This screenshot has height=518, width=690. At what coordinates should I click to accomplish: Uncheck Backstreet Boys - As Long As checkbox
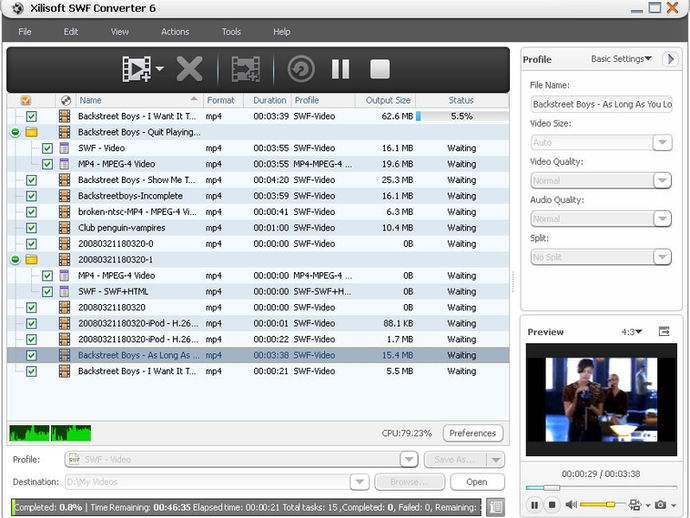[31, 355]
